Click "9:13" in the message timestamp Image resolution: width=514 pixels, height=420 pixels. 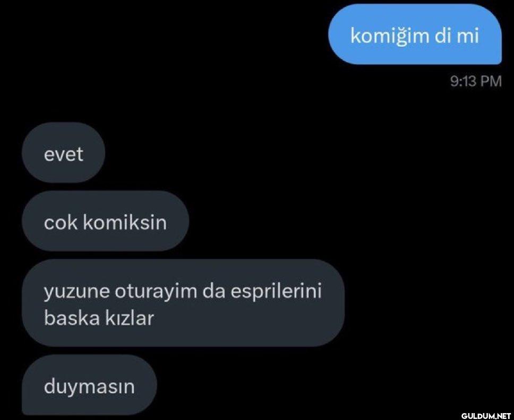coord(463,81)
